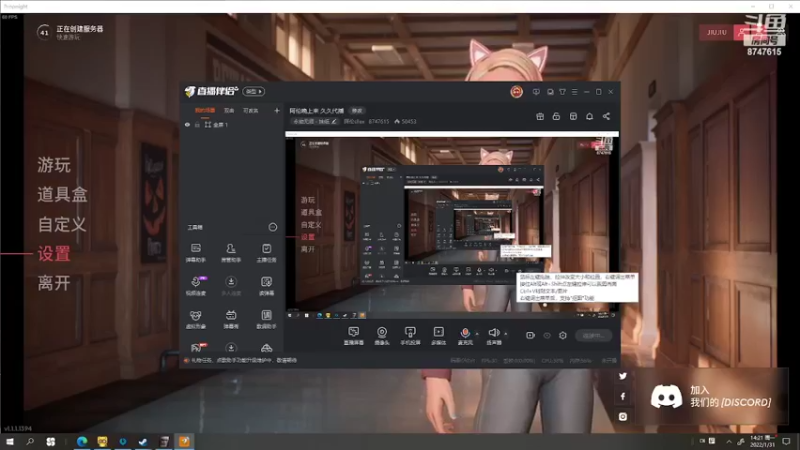Expand the microphone volume arrow
Image resolution: width=800 pixels, height=450 pixels.
tap(477, 334)
